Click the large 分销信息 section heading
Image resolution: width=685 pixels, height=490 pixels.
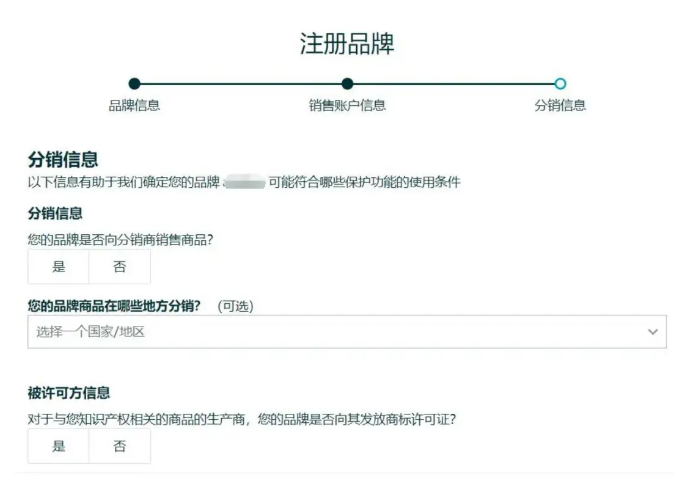pyautogui.click(x=63, y=159)
